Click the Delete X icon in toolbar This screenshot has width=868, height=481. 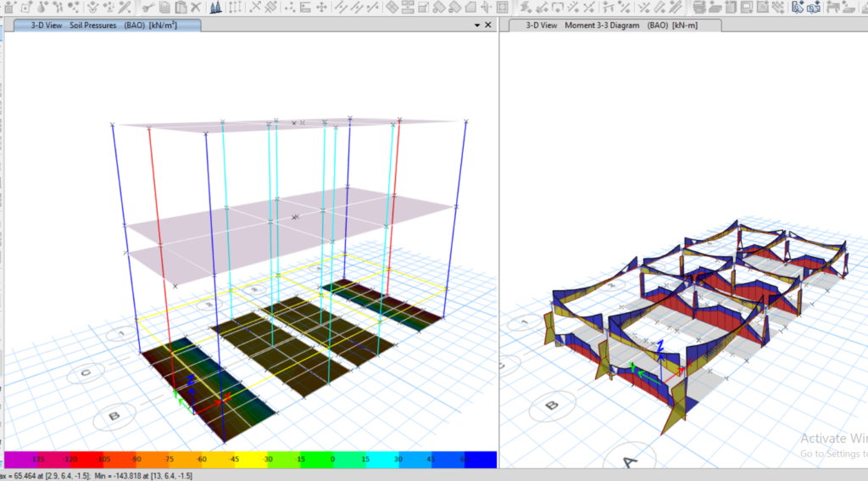tap(196, 7)
